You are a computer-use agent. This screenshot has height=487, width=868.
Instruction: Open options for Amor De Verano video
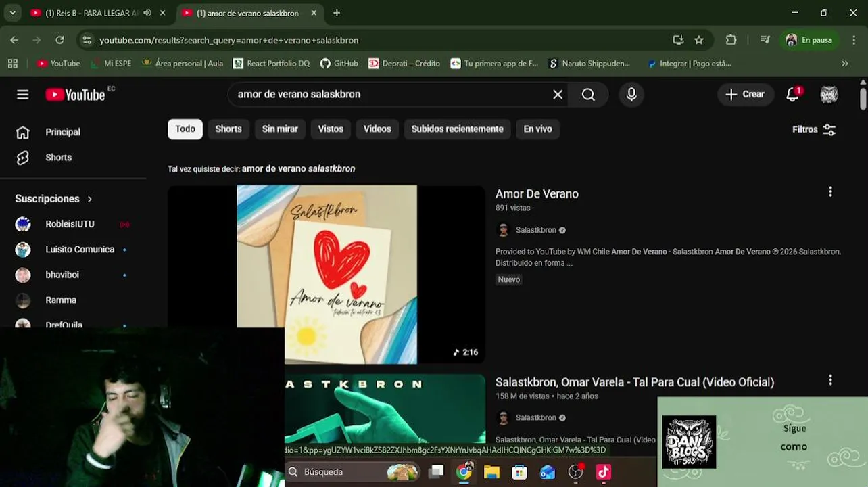point(830,192)
